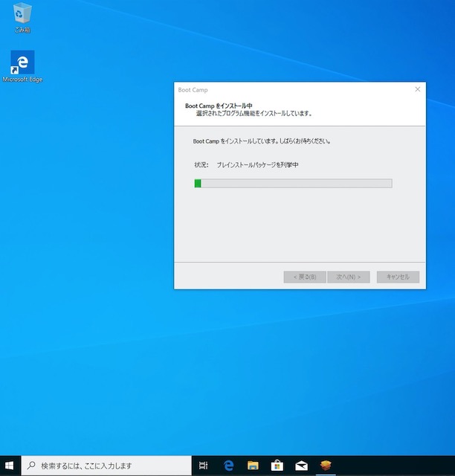Click the Boot Camp window title text
The image size is (455, 476).
[193, 90]
